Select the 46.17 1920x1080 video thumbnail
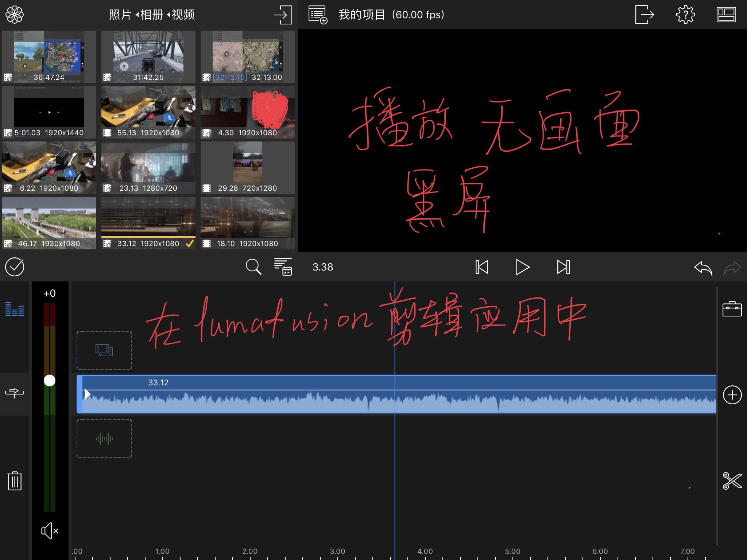The width and height of the screenshot is (747, 560). (49, 223)
